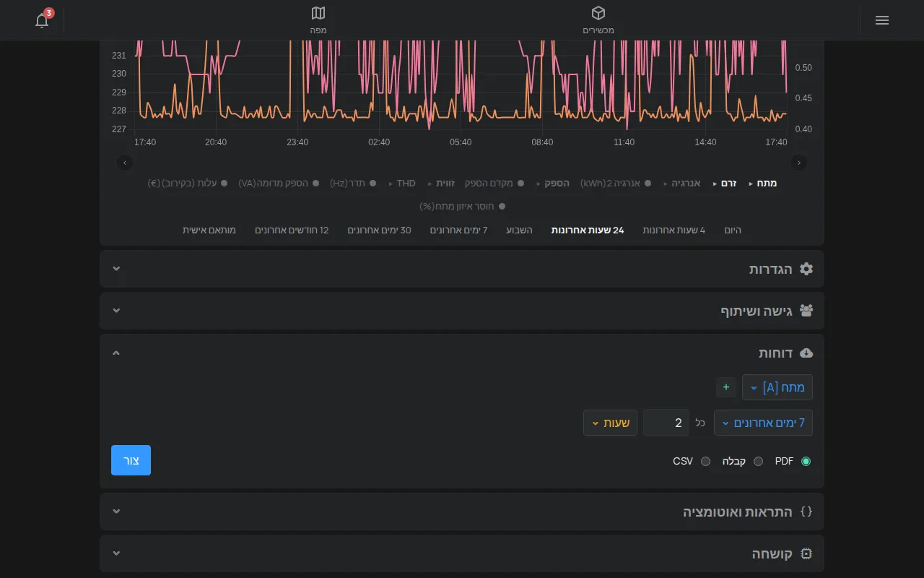Screen dimensions: 924x578
Task: Click the צור generate report button
Action: click(131, 460)
